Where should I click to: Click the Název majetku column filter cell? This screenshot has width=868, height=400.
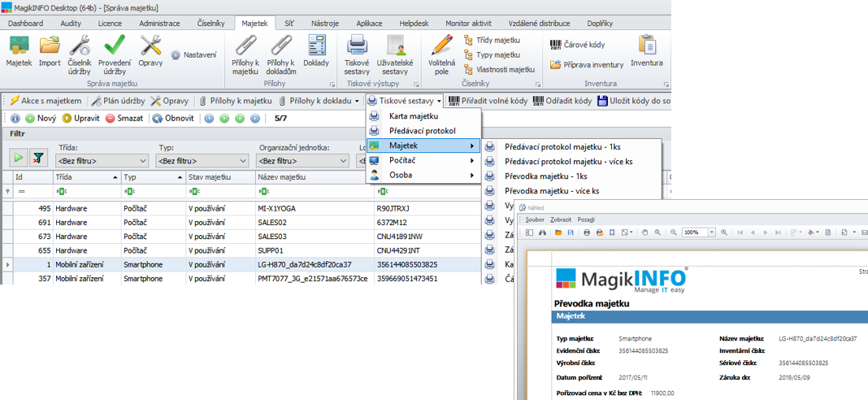315,191
